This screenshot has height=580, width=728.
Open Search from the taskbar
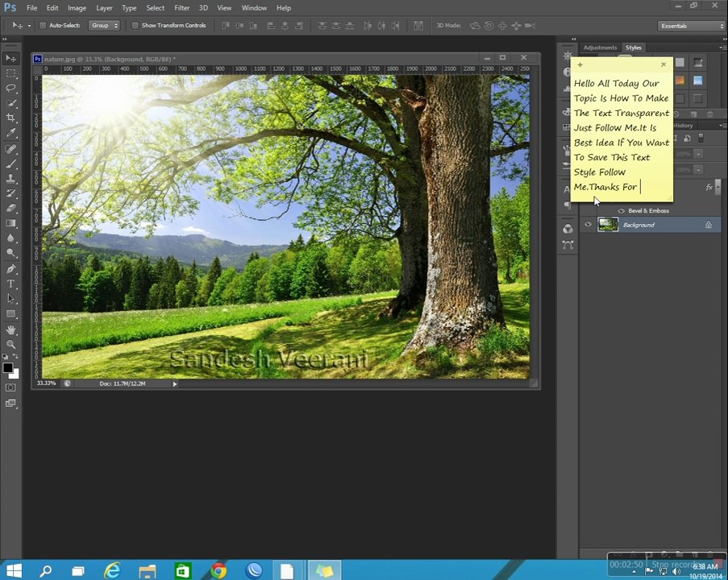tap(45, 570)
